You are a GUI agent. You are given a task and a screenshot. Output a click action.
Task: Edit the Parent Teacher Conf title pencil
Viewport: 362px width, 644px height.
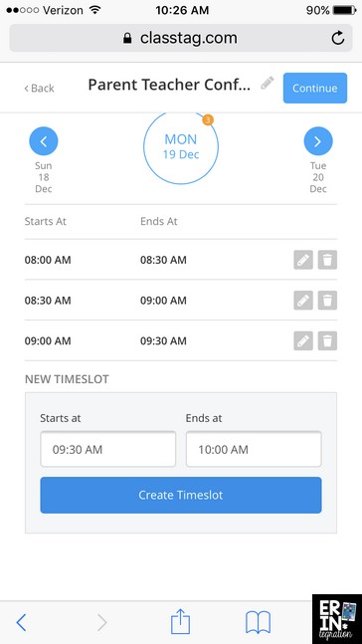[268, 84]
